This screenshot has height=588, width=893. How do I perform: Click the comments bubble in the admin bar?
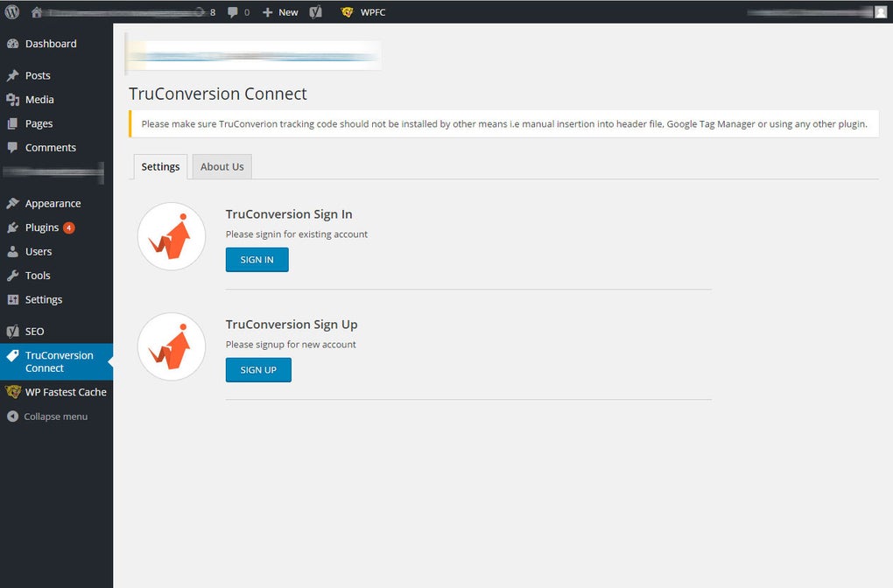(233, 11)
